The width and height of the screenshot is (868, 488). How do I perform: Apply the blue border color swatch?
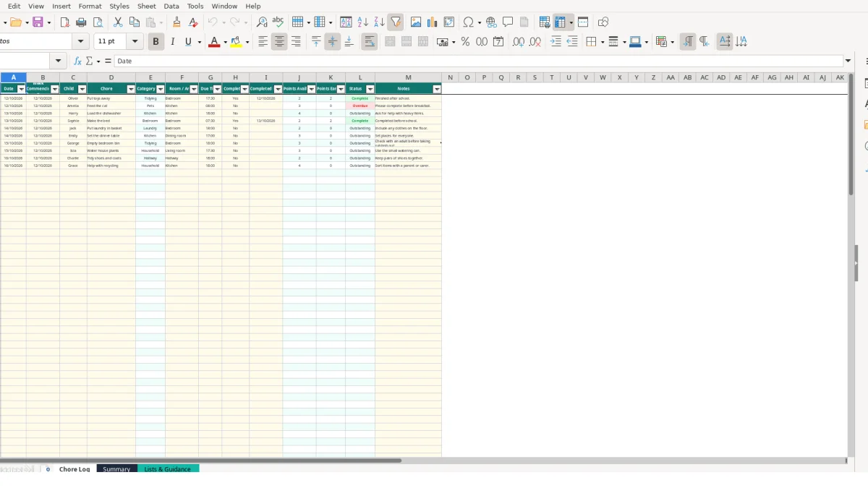click(x=634, y=43)
